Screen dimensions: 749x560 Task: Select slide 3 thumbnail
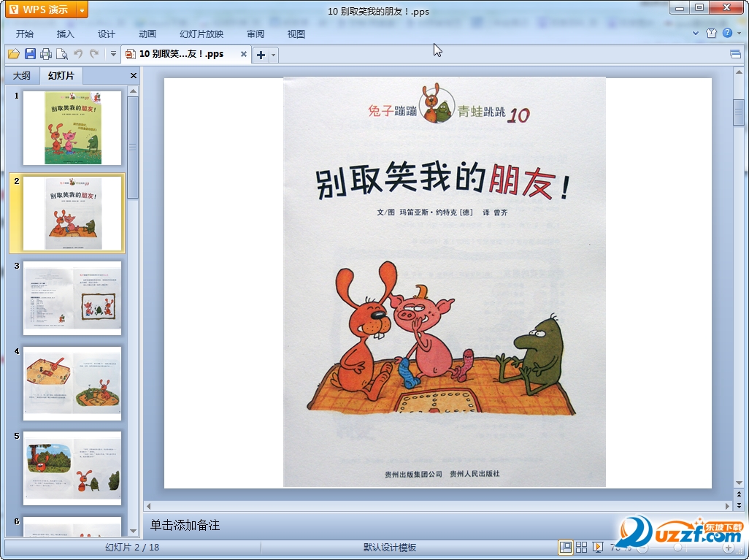tap(72, 298)
